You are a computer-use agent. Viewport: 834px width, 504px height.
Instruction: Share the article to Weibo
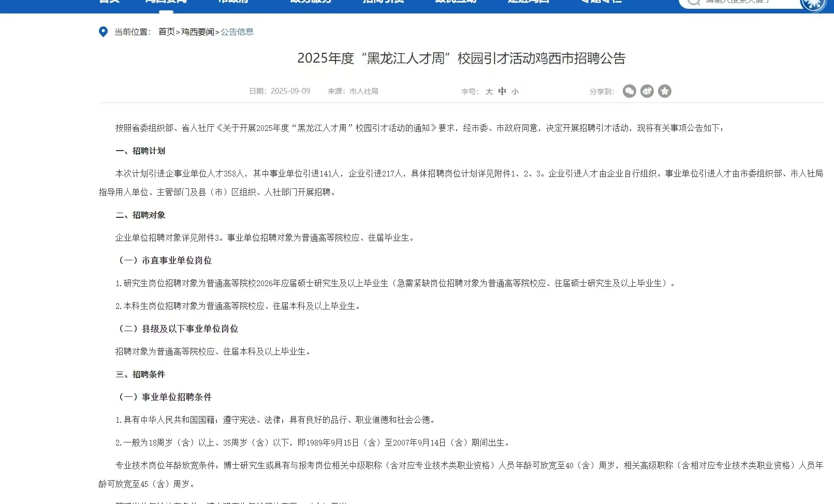tap(647, 91)
